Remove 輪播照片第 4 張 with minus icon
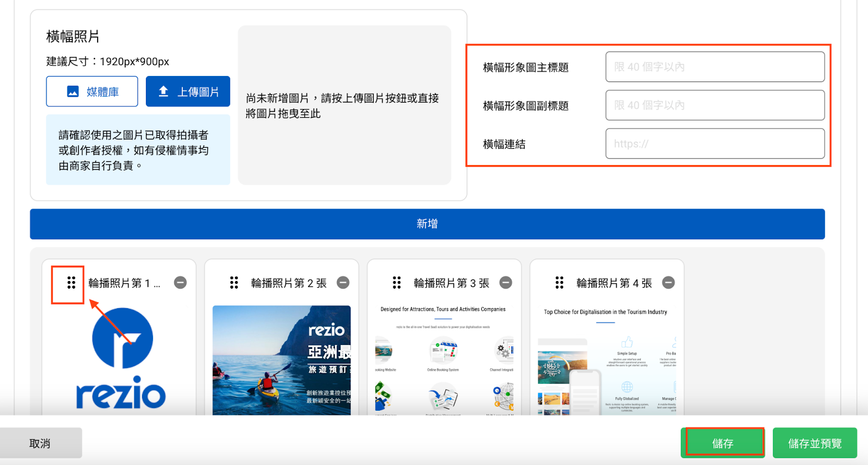The width and height of the screenshot is (868, 465). (x=669, y=283)
